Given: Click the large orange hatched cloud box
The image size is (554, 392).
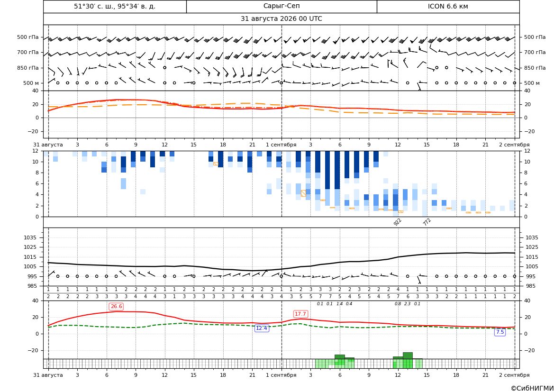Looking at the screenshot, I should (x=303, y=193).
